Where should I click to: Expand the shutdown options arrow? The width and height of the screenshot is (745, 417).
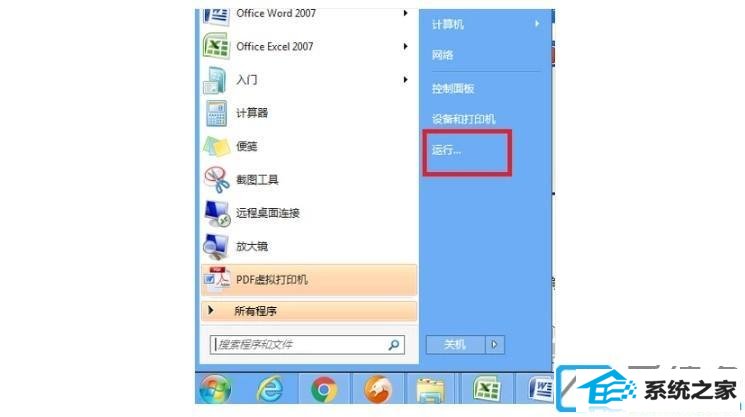(x=495, y=344)
